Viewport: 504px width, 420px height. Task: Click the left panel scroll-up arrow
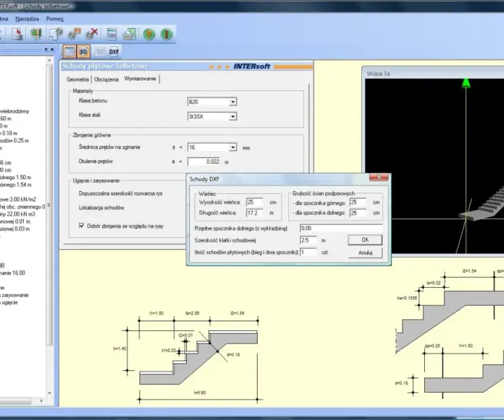[50, 60]
